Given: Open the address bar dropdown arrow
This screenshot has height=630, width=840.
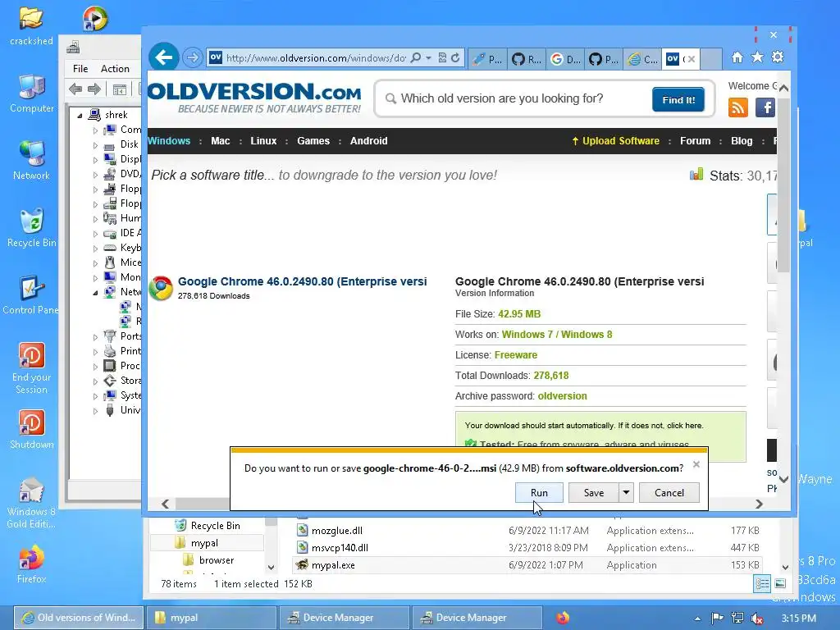Looking at the screenshot, I should (x=428, y=58).
